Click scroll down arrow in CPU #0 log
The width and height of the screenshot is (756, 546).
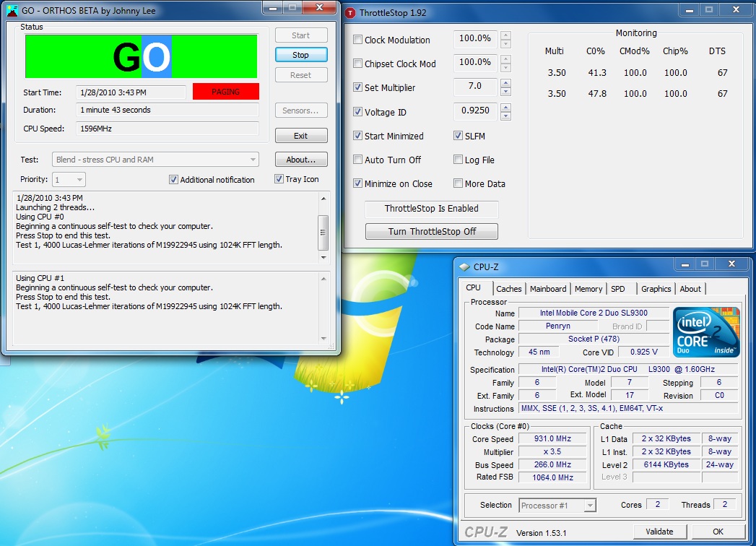click(x=323, y=258)
